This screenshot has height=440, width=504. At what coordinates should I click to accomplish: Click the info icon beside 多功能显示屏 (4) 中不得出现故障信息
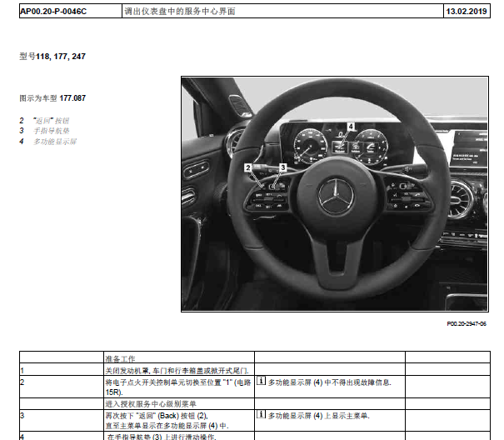pos(261,381)
